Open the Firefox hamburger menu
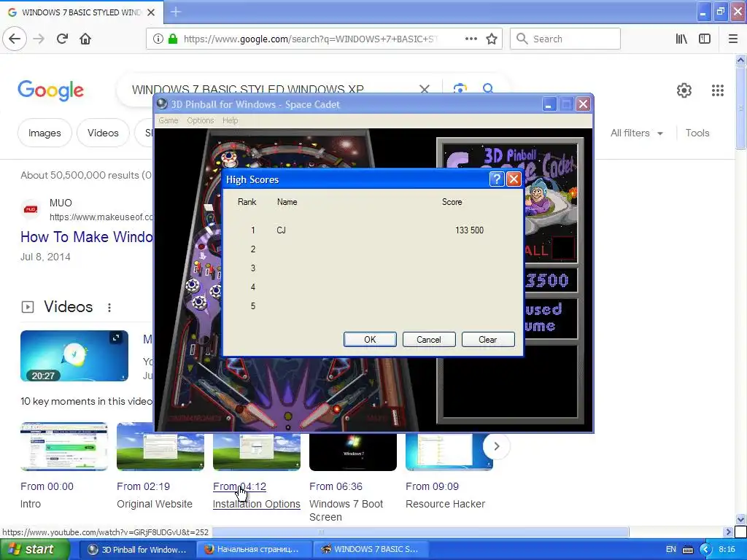The image size is (747, 560). (733, 39)
